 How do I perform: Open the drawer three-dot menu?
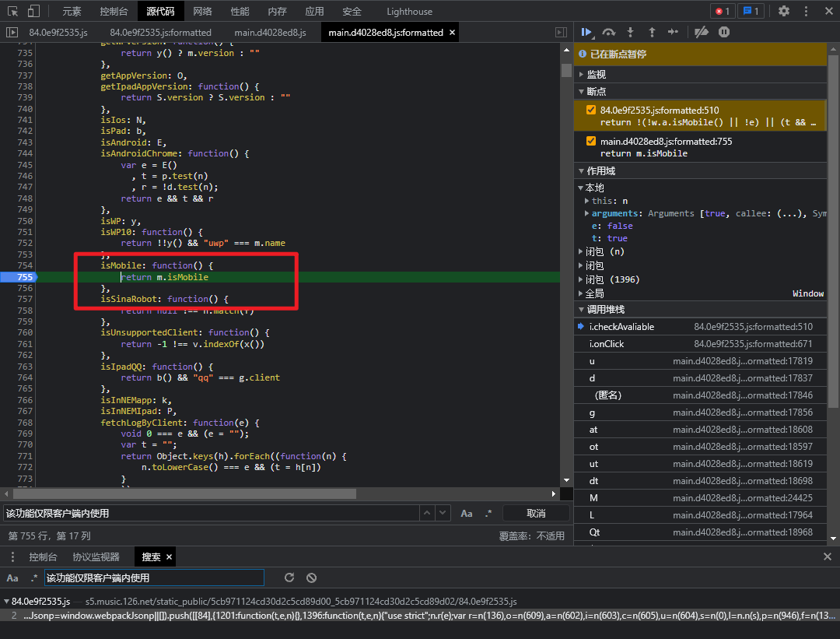pyautogui.click(x=13, y=557)
